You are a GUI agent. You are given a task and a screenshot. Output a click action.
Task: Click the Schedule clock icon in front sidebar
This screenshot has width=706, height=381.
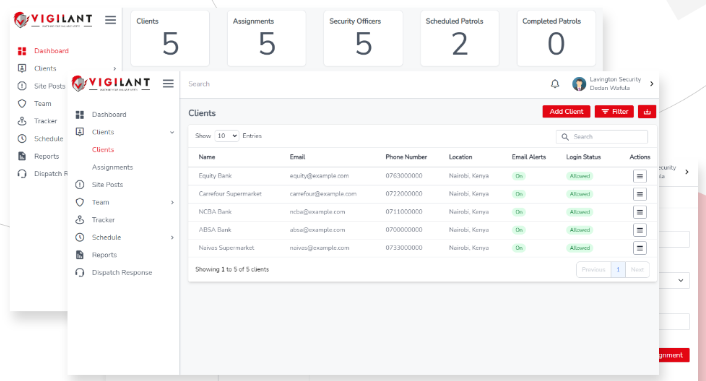[80, 237]
